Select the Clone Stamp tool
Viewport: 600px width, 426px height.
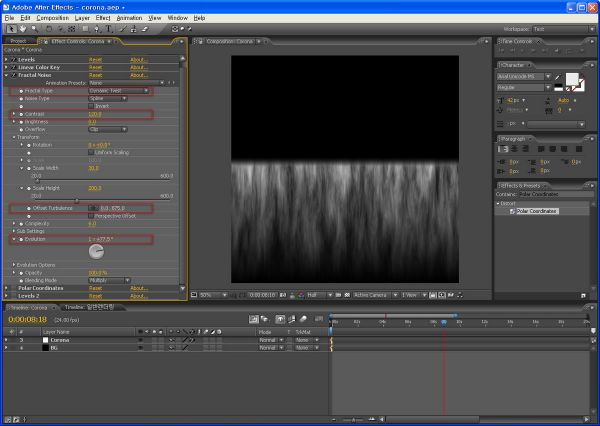pyautogui.click(x=134, y=29)
